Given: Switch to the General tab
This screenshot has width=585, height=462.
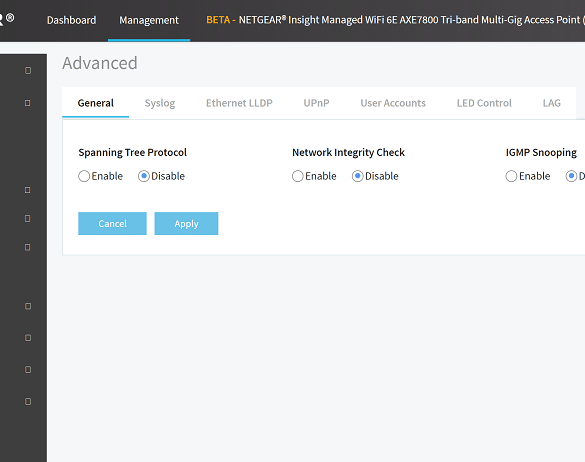Looking at the screenshot, I should click(x=96, y=103).
